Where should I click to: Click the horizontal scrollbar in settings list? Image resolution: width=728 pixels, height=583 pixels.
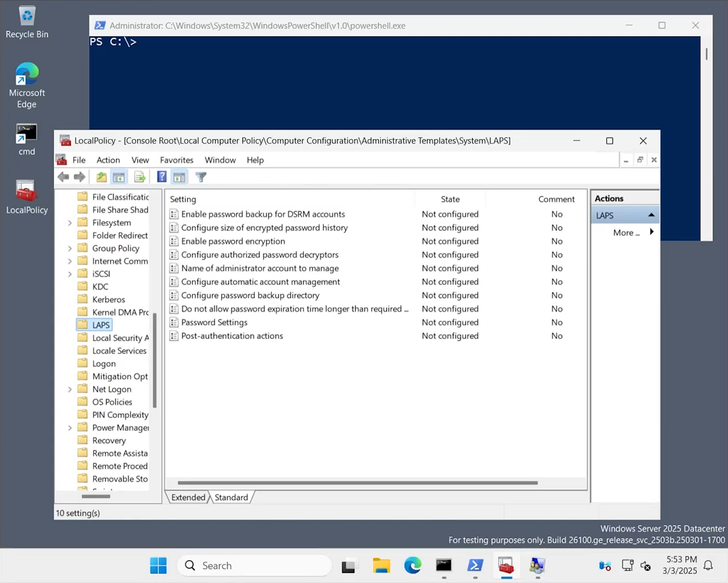357,482
